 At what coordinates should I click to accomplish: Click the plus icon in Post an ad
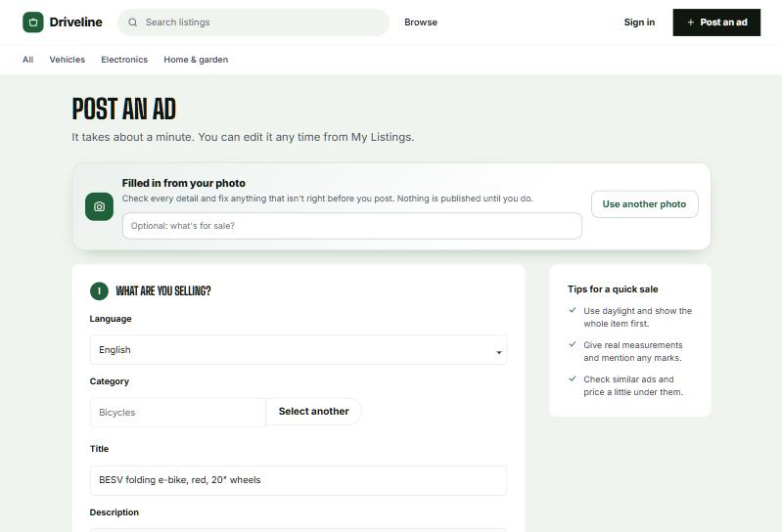691,22
